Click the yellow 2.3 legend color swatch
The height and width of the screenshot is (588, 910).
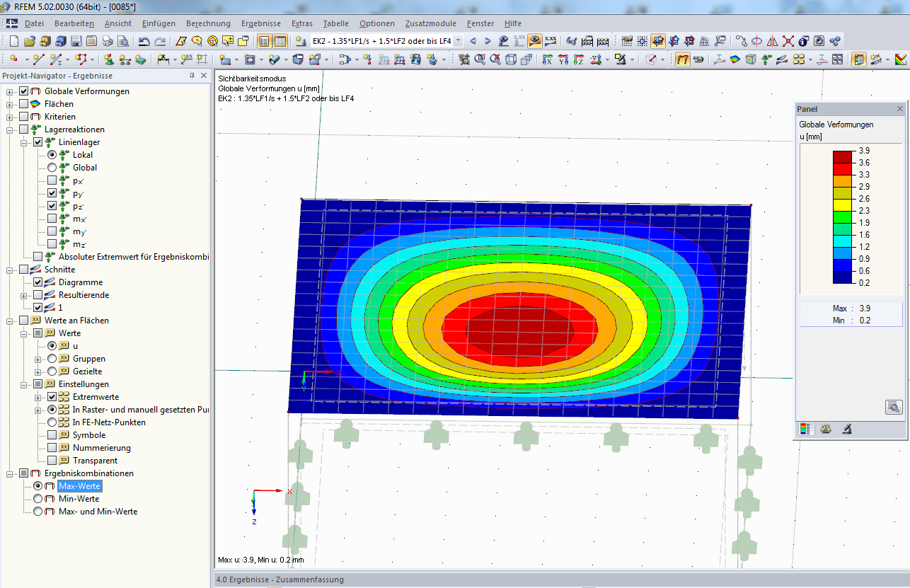[843, 204]
